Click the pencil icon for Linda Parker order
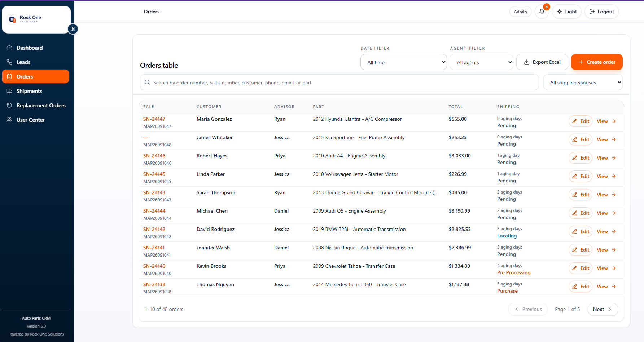 (x=575, y=176)
